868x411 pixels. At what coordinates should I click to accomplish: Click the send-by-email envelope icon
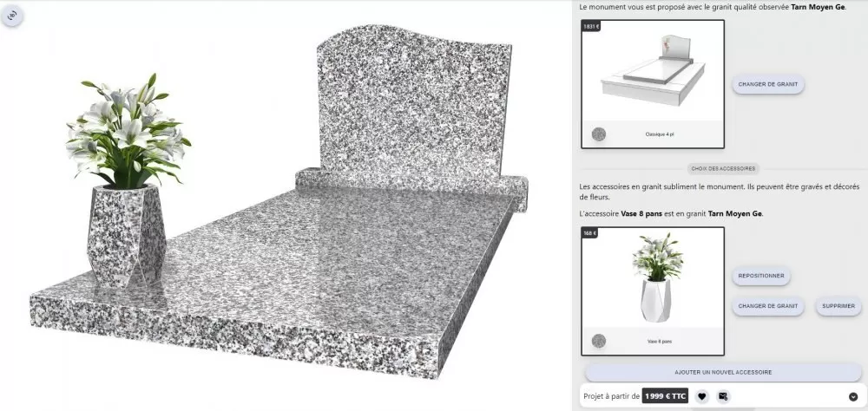(723, 396)
